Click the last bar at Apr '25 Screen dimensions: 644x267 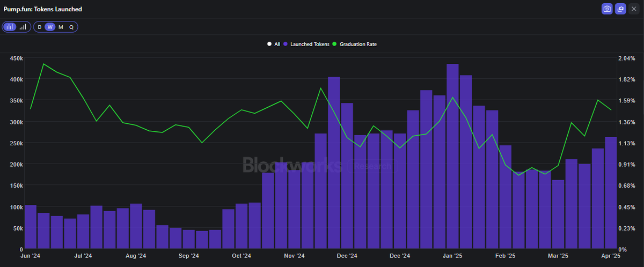[611, 193]
